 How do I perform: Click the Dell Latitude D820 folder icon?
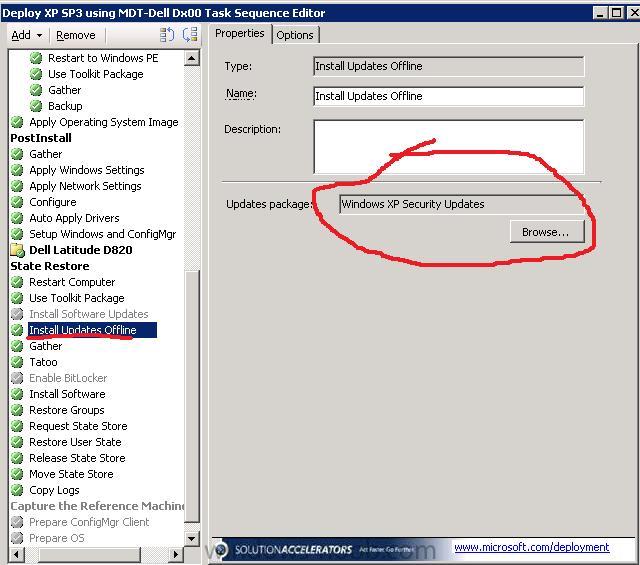click(18, 250)
